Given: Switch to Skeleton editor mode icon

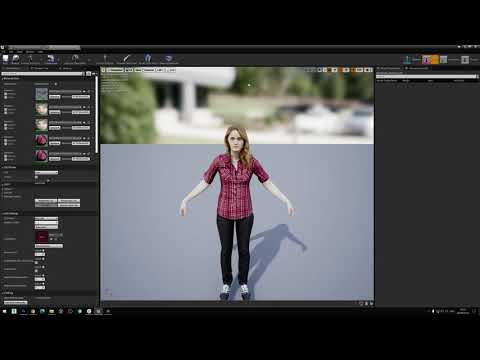Looking at the screenshot, I should point(407,60).
